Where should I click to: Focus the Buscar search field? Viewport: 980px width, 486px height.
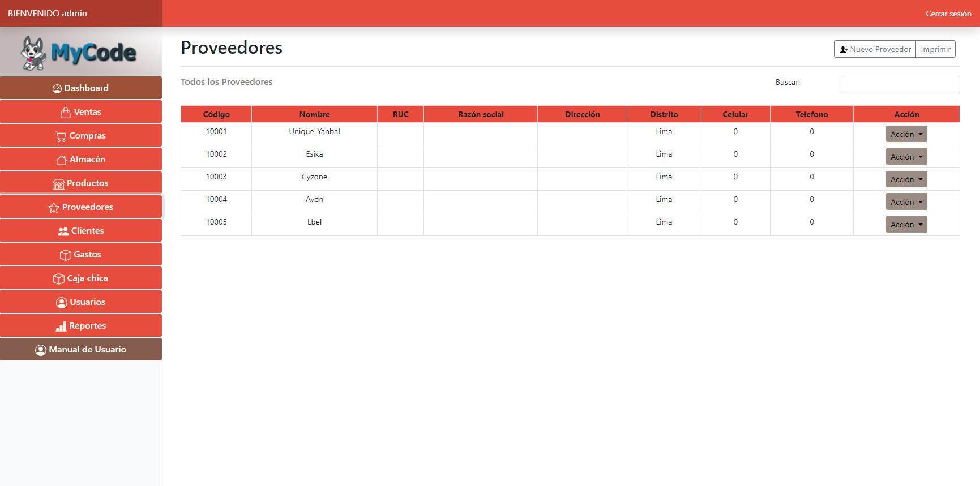900,84
